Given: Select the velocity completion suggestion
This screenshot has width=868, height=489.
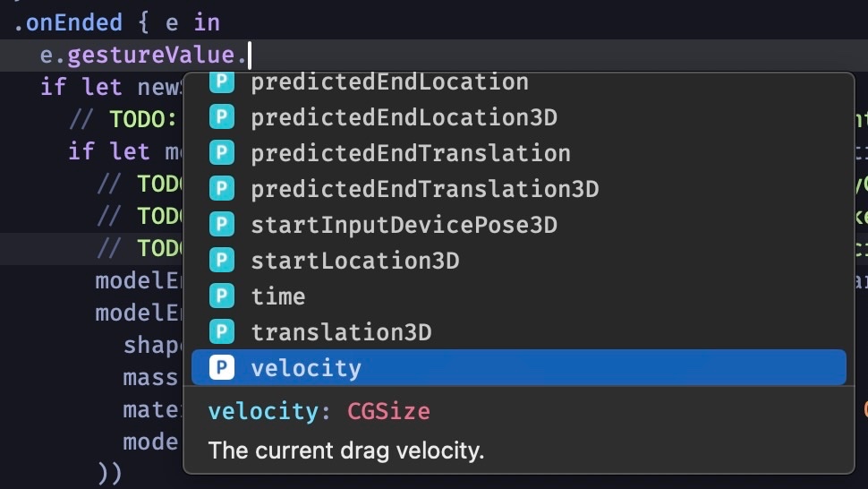Looking at the screenshot, I should pos(519,368).
